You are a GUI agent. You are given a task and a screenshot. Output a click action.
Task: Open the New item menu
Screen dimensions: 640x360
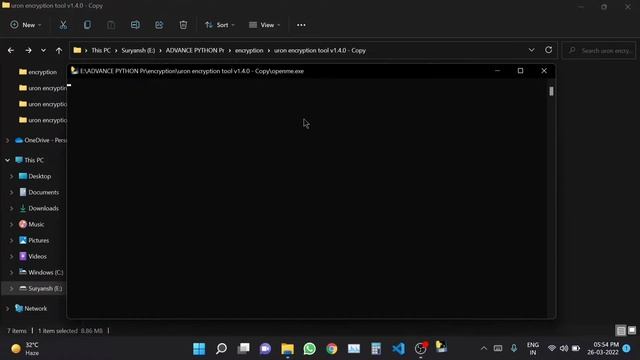[x=26, y=25]
